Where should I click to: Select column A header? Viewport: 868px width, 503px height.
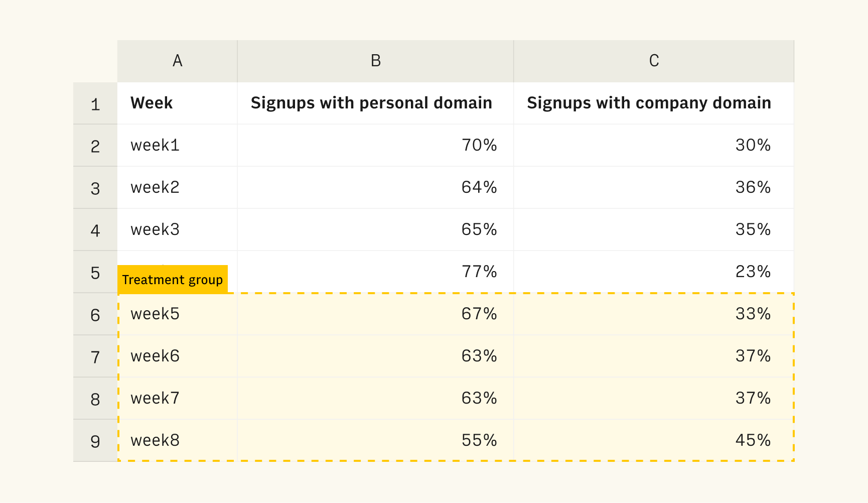[x=177, y=61]
